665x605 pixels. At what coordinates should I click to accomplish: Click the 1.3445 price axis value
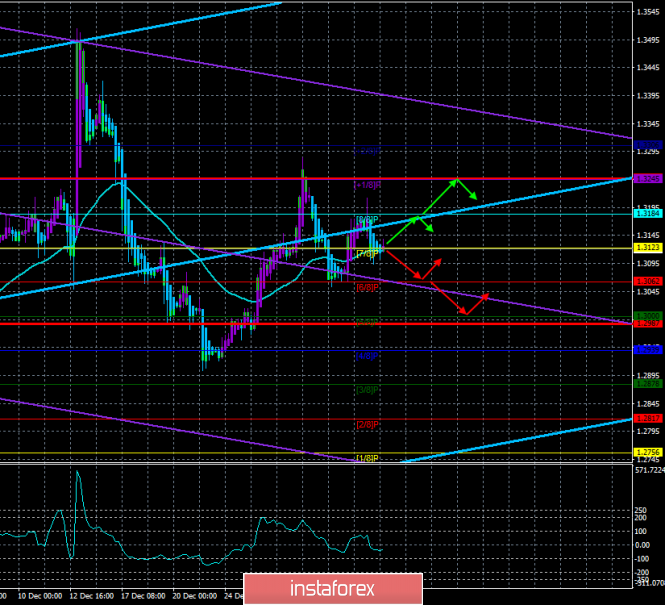648,68
